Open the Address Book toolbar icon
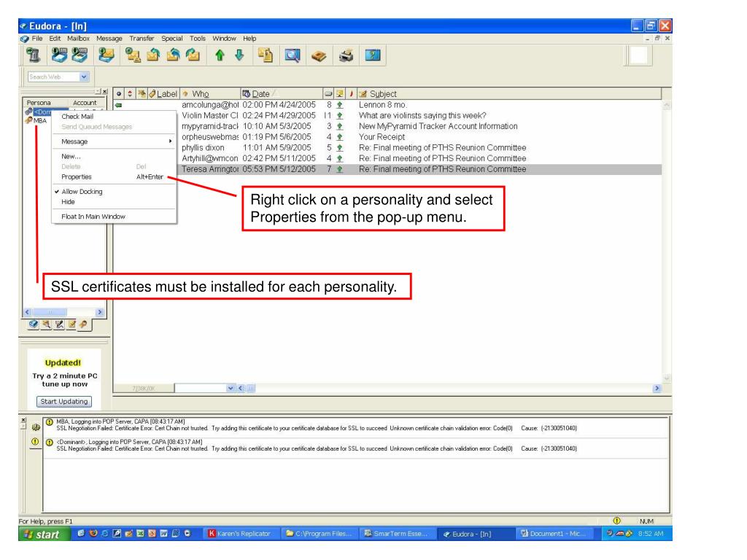Screen dimensions: 747x560 pos(319,56)
